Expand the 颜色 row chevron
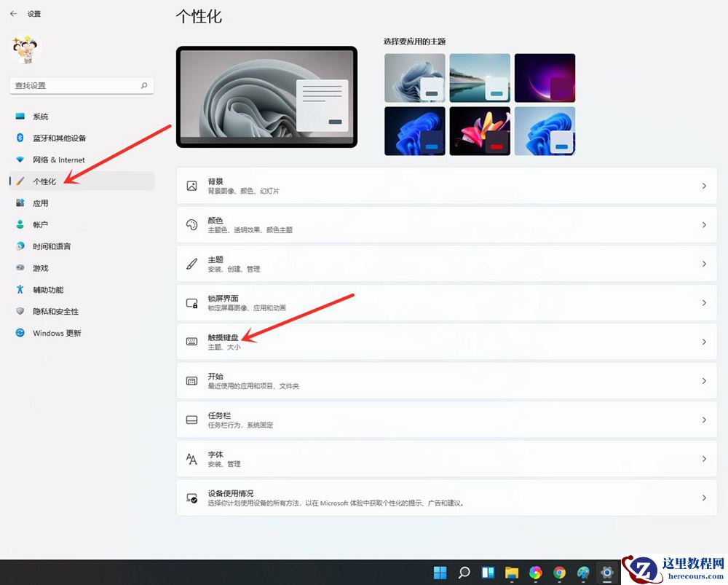This screenshot has width=728, height=585. tap(704, 224)
